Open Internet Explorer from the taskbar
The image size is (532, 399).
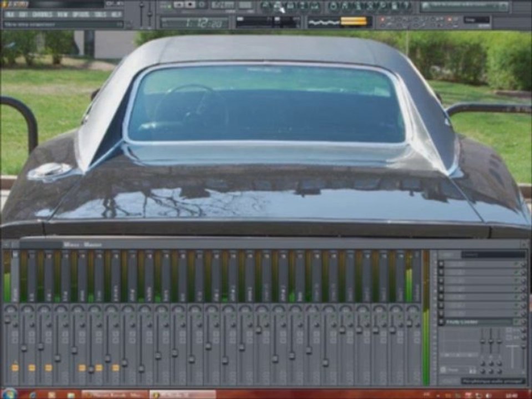tap(33, 395)
